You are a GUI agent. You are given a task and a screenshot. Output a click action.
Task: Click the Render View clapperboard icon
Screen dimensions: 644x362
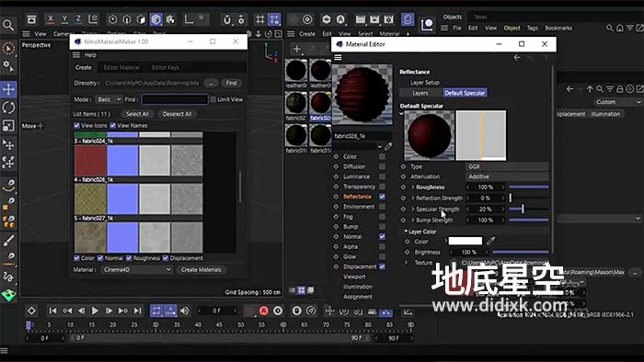(361, 19)
